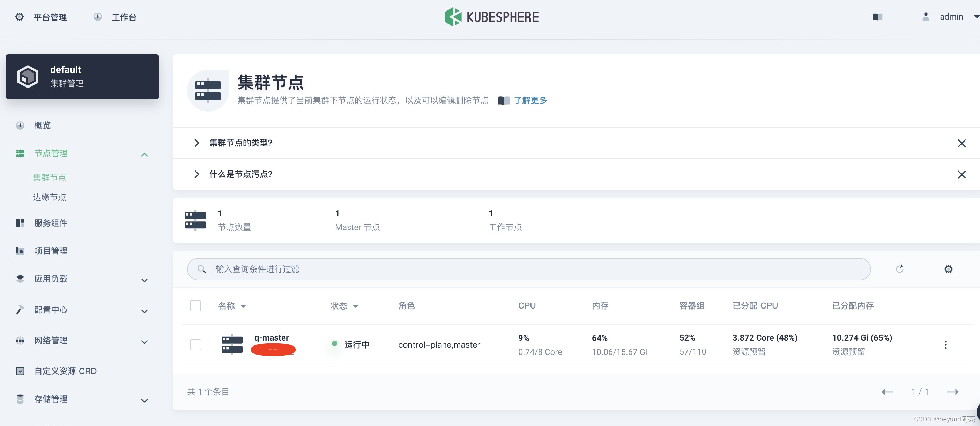980x426 pixels.
Task: Go to the previous page arrow
Action: click(x=887, y=392)
